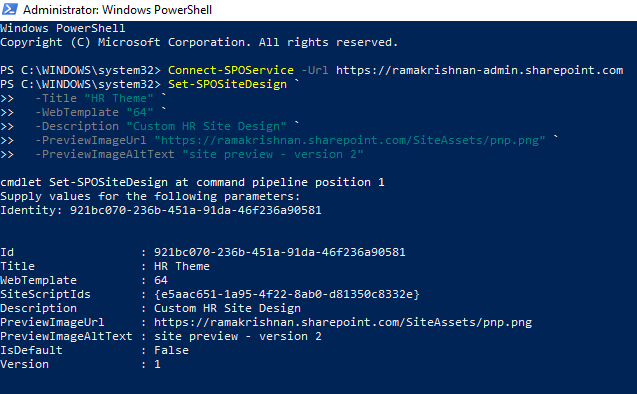Click the "HR Theme" string value
The height and width of the screenshot is (394, 637).
pyautogui.click(x=119, y=98)
